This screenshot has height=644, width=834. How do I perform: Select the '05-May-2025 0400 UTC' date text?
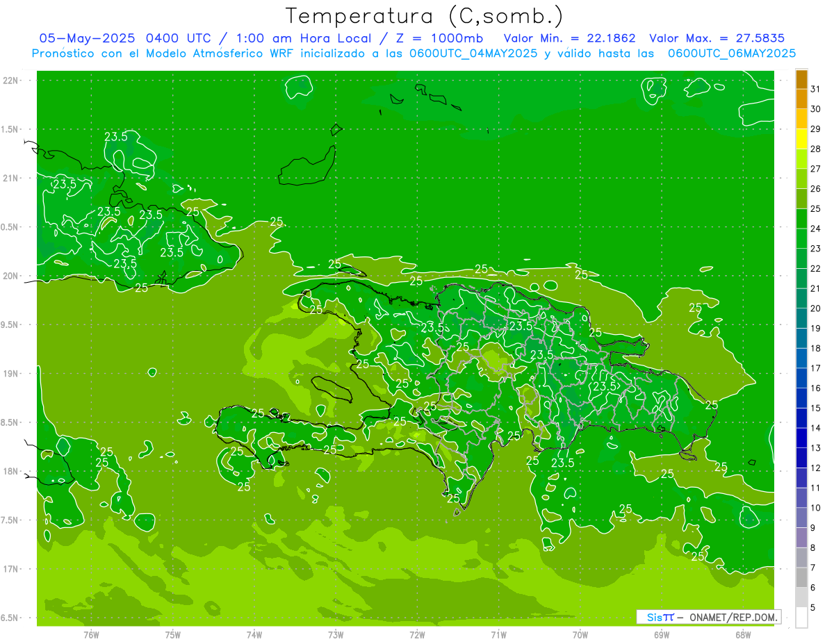point(126,38)
